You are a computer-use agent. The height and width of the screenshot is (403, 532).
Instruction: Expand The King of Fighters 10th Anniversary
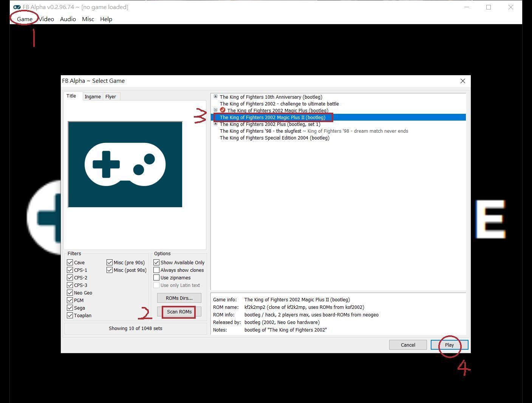tap(216, 96)
